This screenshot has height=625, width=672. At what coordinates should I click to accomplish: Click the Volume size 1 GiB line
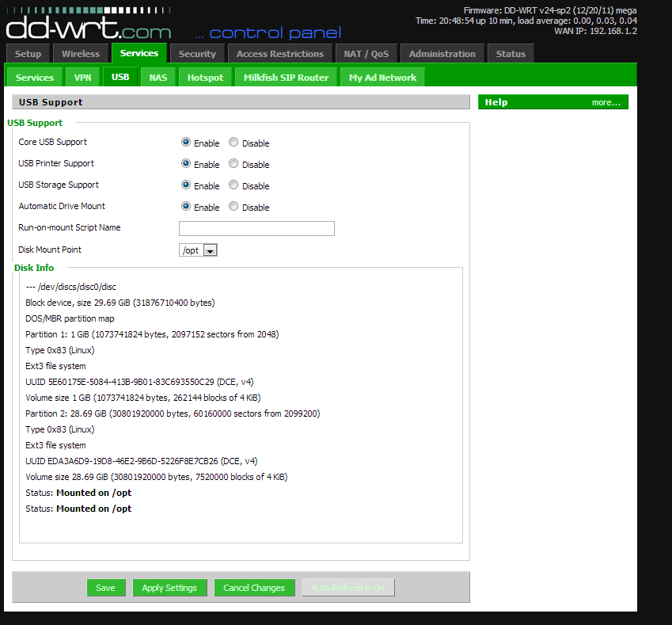click(x=142, y=398)
